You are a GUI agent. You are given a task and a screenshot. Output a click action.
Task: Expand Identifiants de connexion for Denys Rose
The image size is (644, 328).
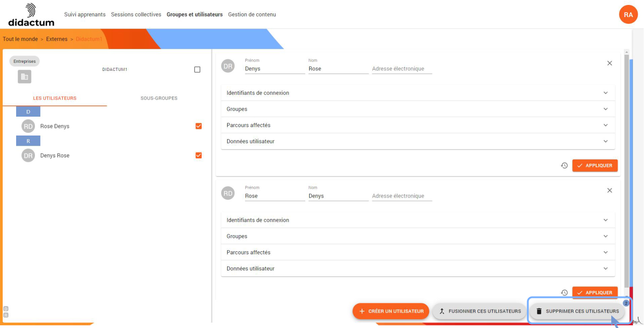click(418, 93)
